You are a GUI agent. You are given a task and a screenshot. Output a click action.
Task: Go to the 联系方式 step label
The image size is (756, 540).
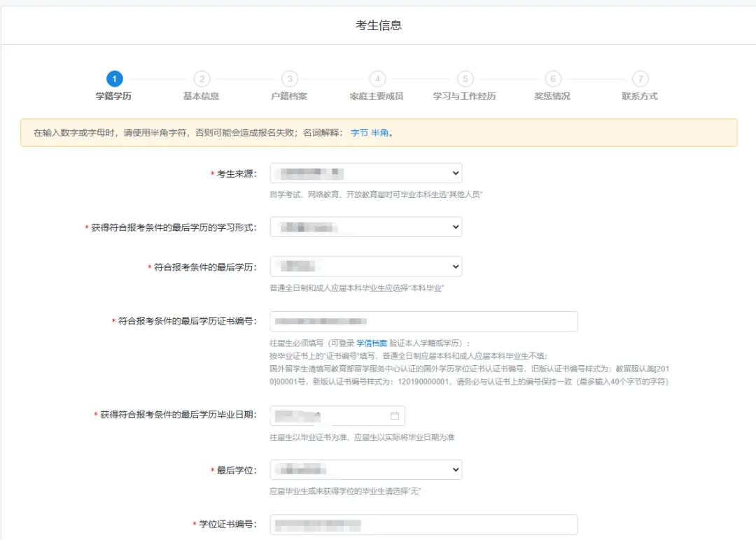click(640, 97)
